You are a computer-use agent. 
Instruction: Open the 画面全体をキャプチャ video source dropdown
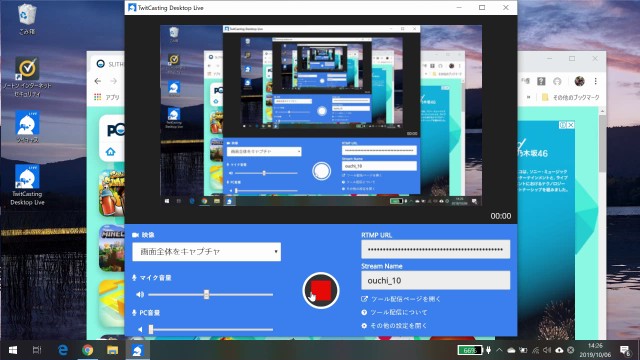coord(207,251)
